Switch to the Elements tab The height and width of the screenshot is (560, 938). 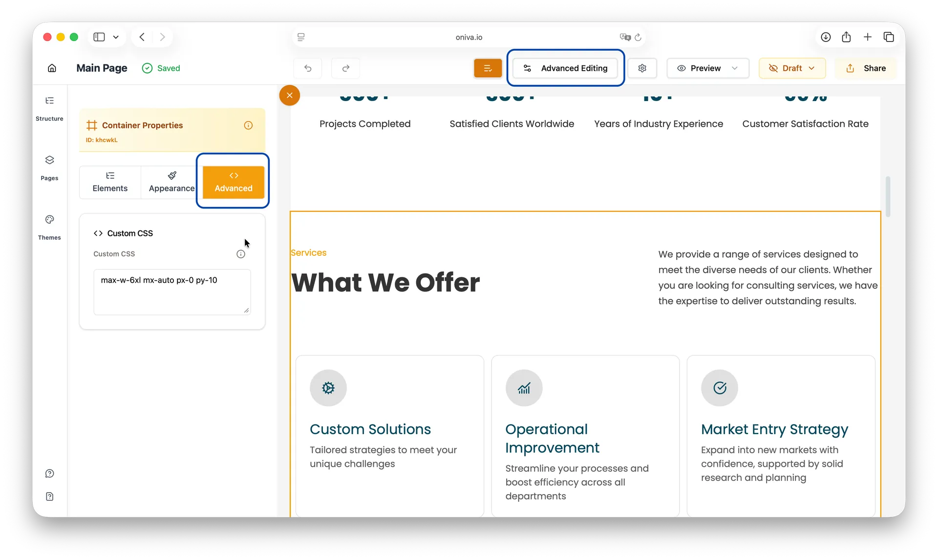pyautogui.click(x=110, y=182)
